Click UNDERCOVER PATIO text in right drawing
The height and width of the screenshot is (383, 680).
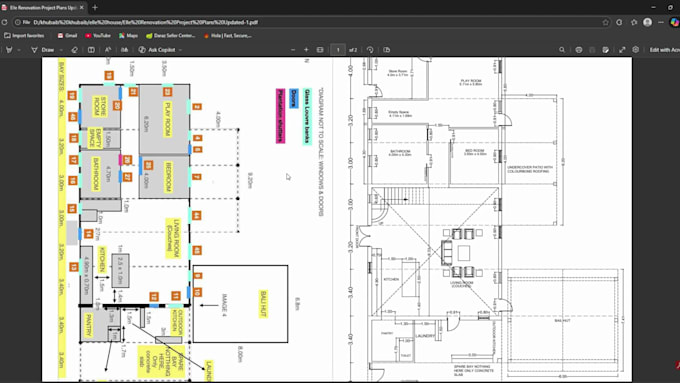(x=530, y=169)
